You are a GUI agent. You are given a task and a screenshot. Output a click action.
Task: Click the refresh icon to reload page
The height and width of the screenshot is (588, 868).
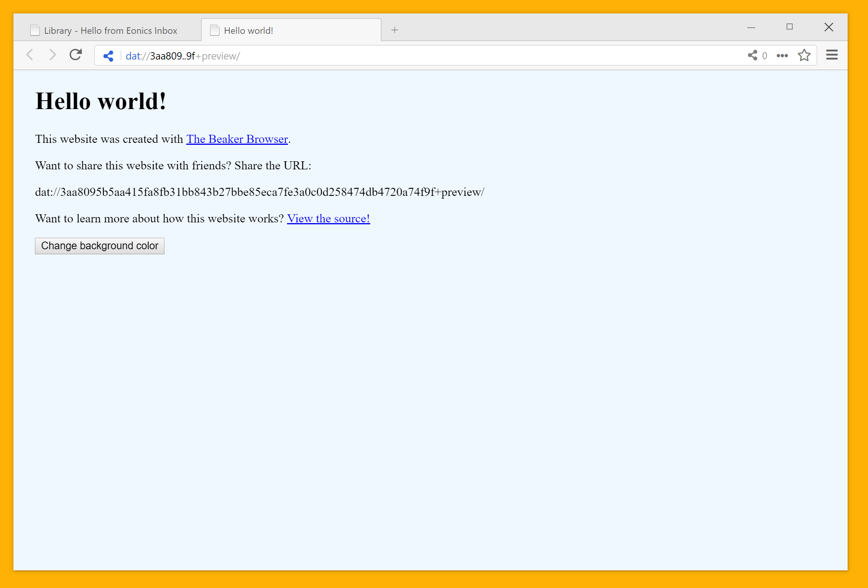[75, 55]
